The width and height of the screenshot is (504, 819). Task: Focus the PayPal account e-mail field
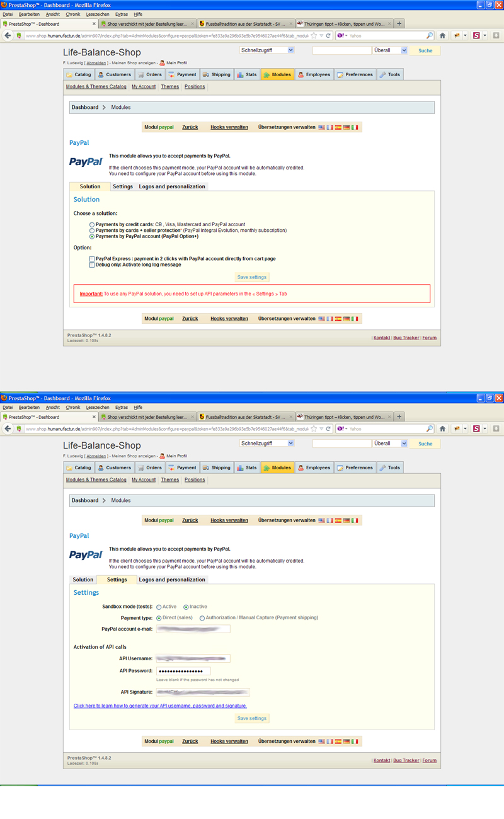(193, 629)
